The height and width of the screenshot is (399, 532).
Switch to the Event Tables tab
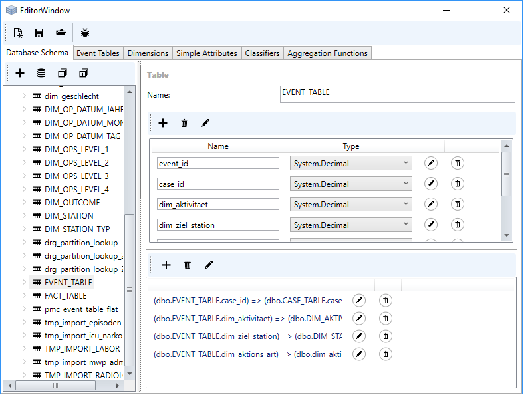(x=98, y=53)
